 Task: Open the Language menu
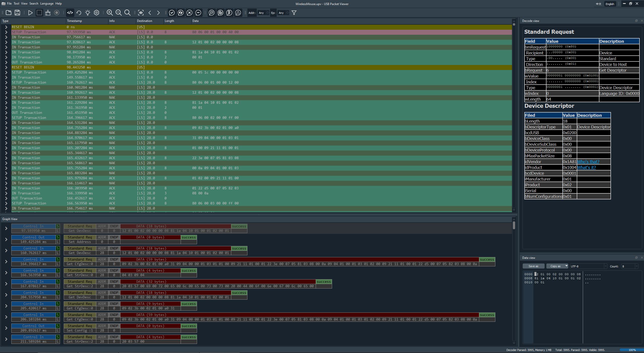(47, 4)
